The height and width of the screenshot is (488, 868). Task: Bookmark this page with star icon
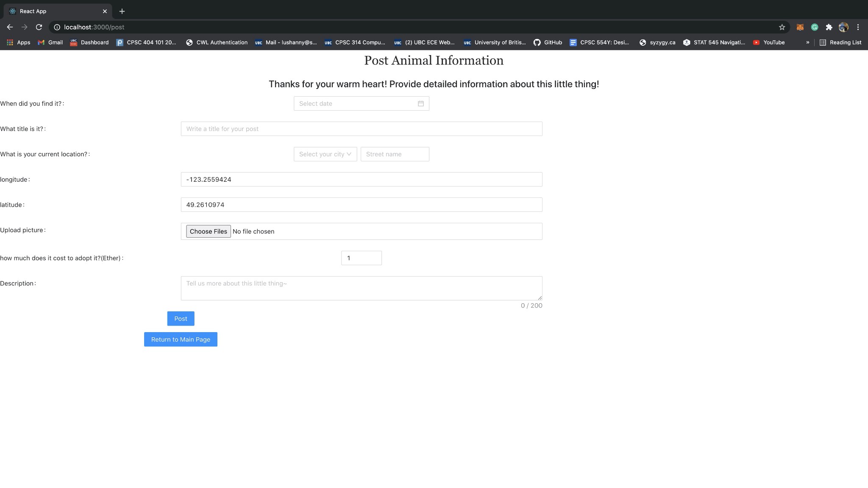(x=782, y=27)
